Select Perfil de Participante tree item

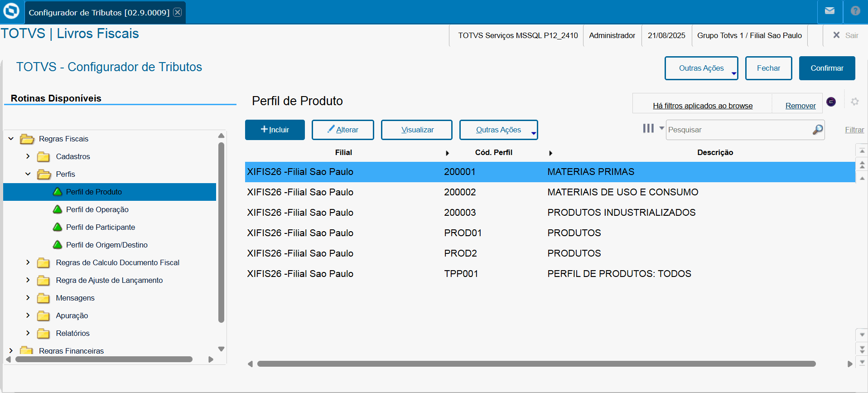coord(101,227)
